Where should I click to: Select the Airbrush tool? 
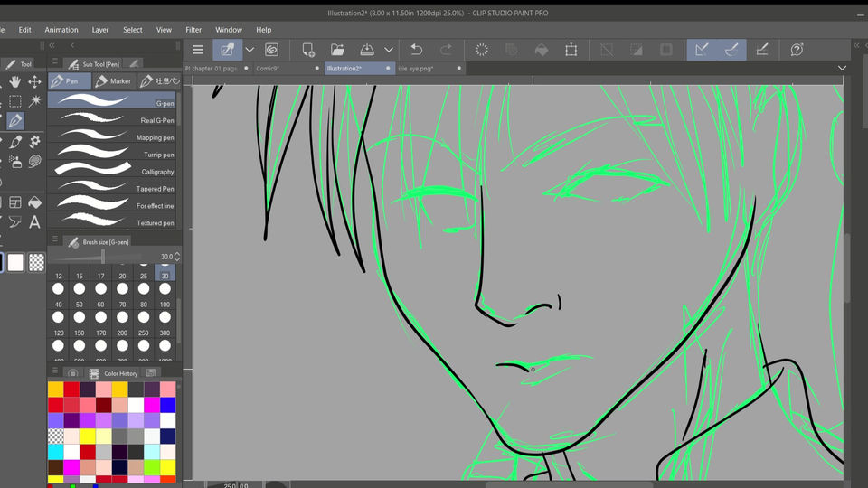point(15,162)
